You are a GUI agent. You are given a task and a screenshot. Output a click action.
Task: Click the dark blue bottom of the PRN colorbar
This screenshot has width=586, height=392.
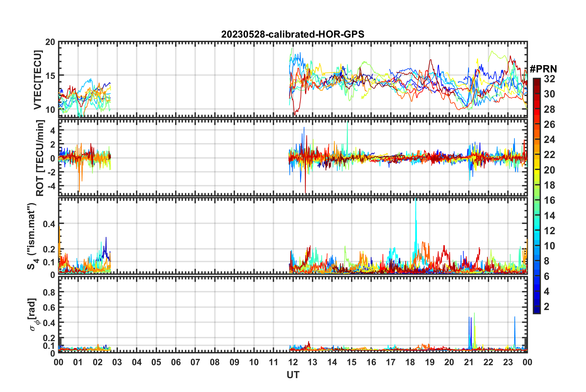(x=536, y=310)
